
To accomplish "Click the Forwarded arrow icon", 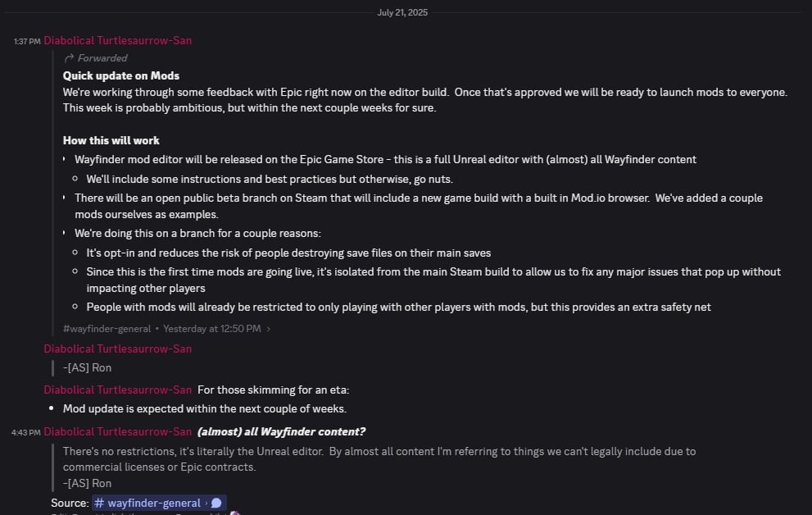I will [69, 58].
